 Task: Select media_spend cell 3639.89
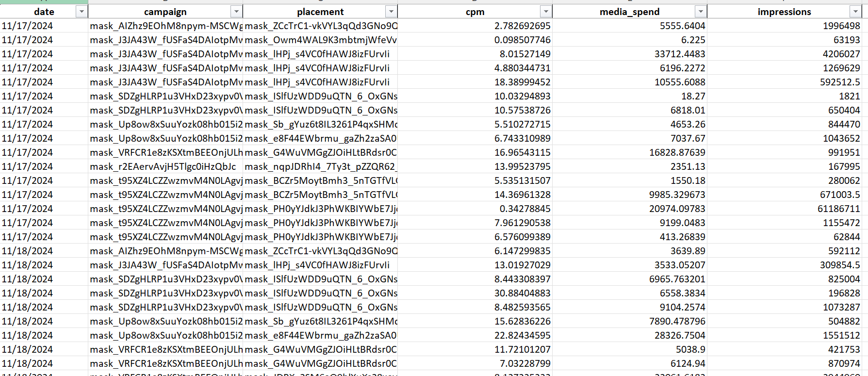point(630,251)
